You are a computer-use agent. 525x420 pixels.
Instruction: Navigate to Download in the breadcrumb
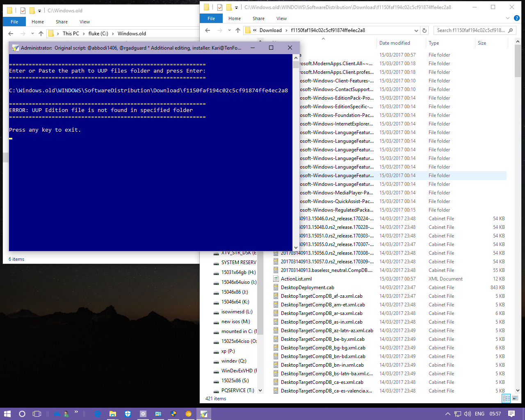click(x=270, y=30)
